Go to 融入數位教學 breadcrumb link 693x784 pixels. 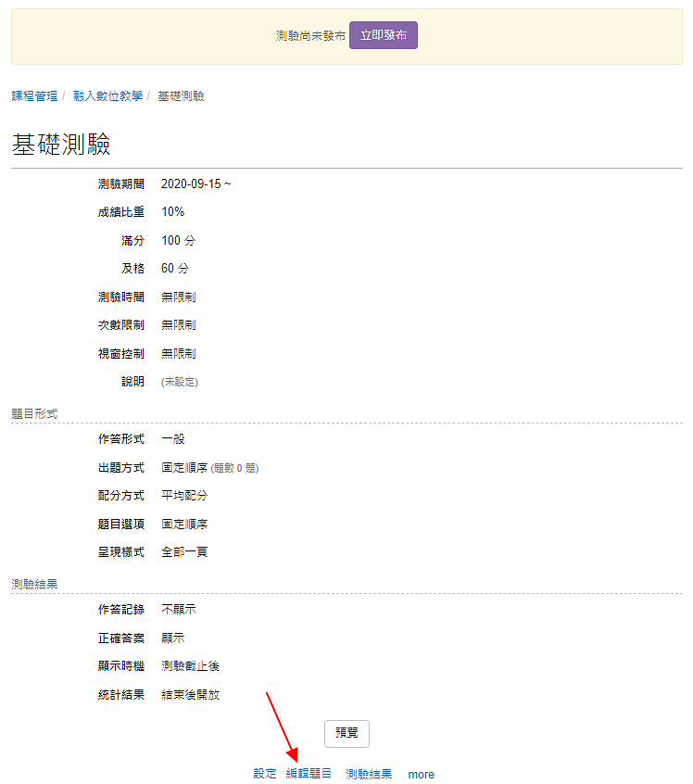click(108, 96)
